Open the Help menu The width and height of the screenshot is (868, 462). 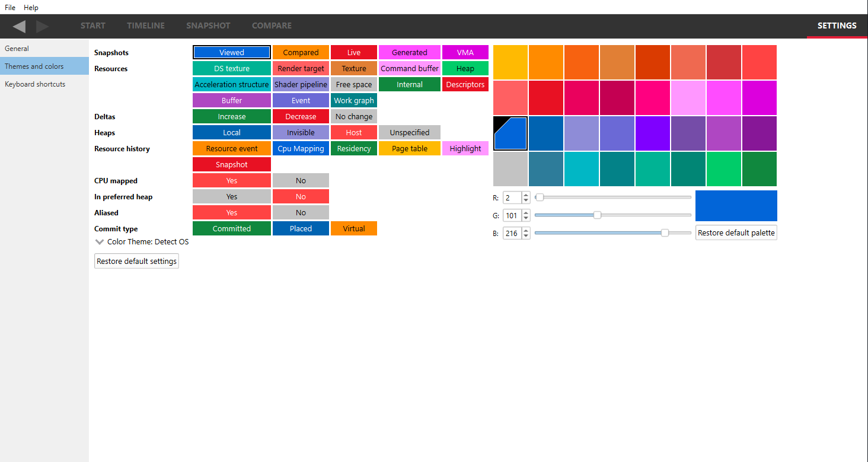[x=31, y=8]
